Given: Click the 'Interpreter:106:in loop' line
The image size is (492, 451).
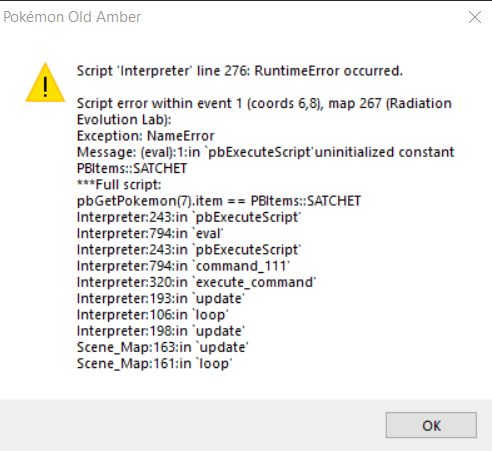Looking at the screenshot, I should click(153, 315).
